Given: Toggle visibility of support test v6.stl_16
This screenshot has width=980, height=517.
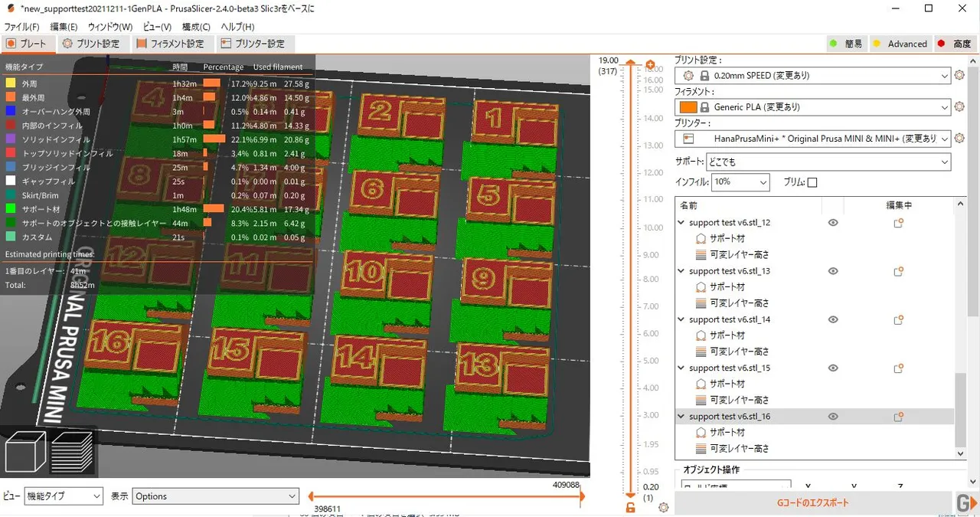Looking at the screenshot, I should click(832, 416).
